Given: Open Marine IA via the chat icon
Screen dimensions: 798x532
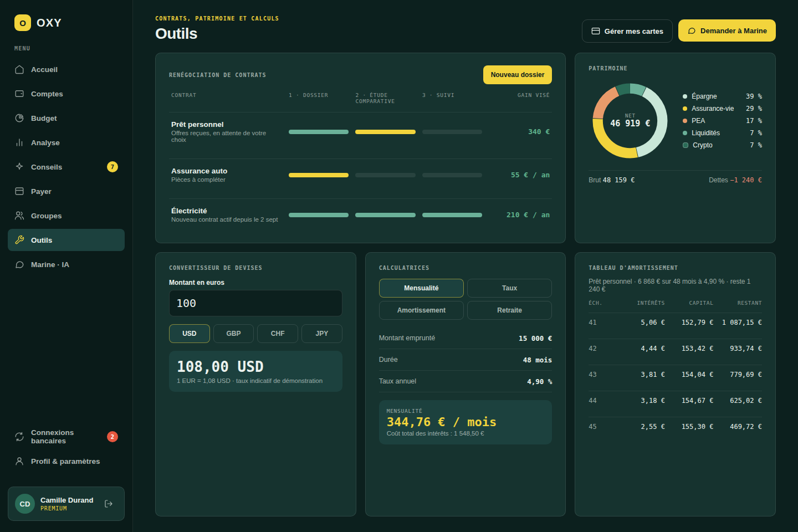Looking at the screenshot, I should [x=19, y=264].
